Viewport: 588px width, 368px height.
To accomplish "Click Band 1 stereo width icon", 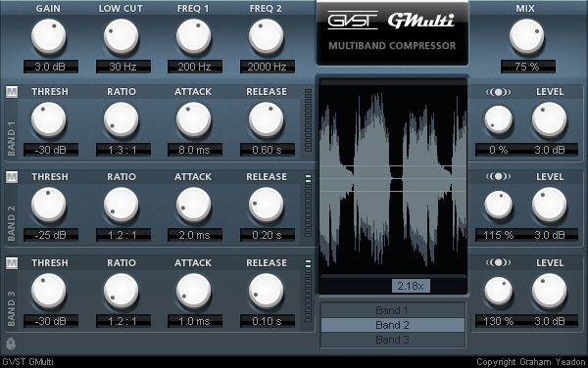I will [499, 92].
